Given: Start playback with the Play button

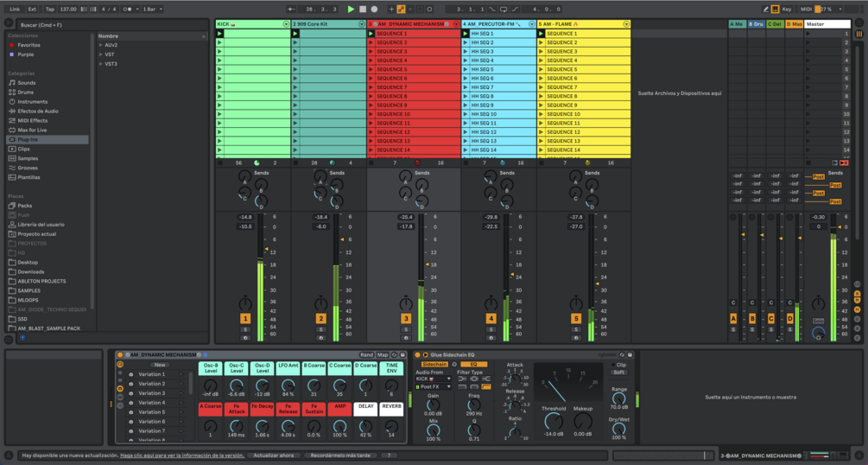Looking at the screenshot, I should (x=351, y=9).
